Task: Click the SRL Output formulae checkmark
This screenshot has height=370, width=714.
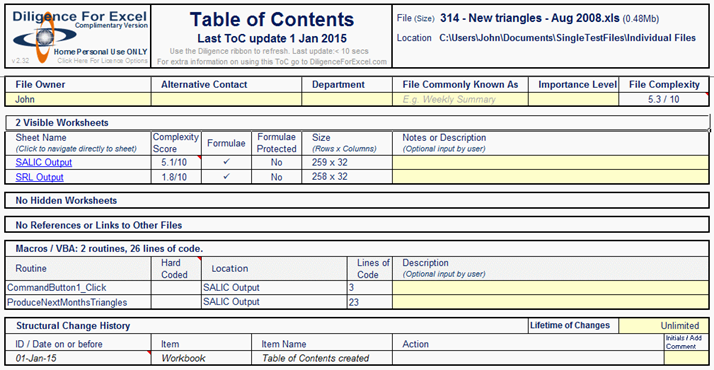Action: point(226,177)
